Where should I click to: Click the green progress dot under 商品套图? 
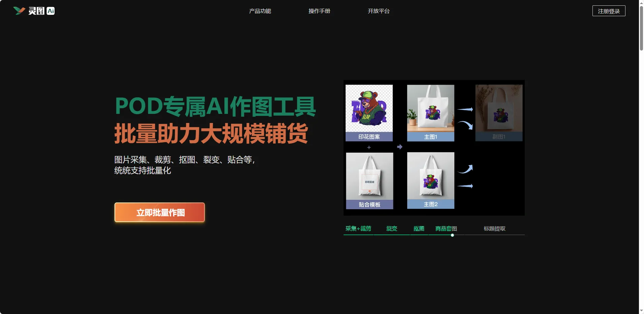tap(452, 235)
